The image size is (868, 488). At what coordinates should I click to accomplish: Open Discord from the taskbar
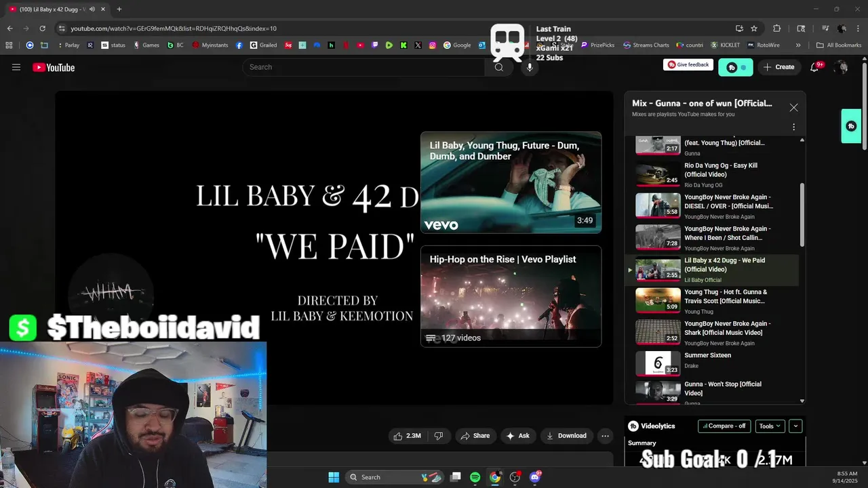point(535,477)
